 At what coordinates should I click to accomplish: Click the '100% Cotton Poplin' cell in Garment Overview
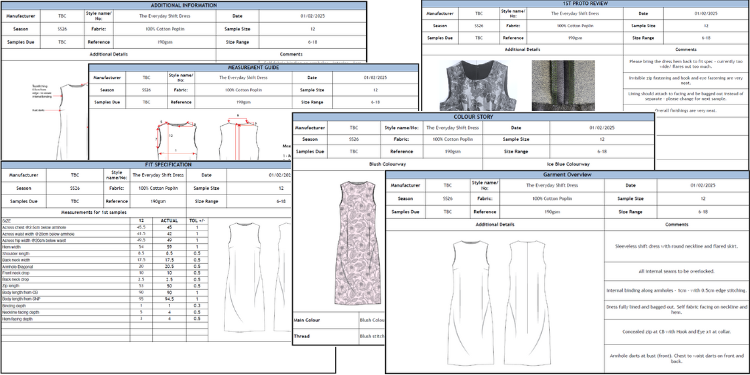552,198
